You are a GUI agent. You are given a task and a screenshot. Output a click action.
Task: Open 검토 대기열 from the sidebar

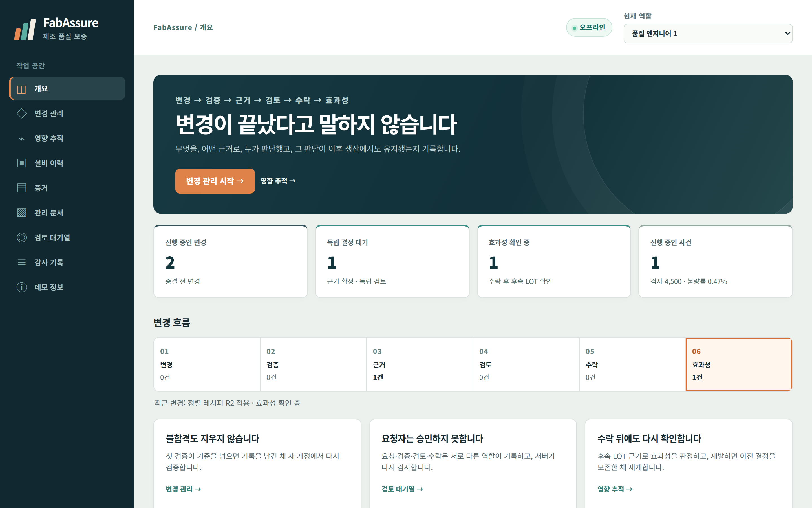click(x=67, y=238)
